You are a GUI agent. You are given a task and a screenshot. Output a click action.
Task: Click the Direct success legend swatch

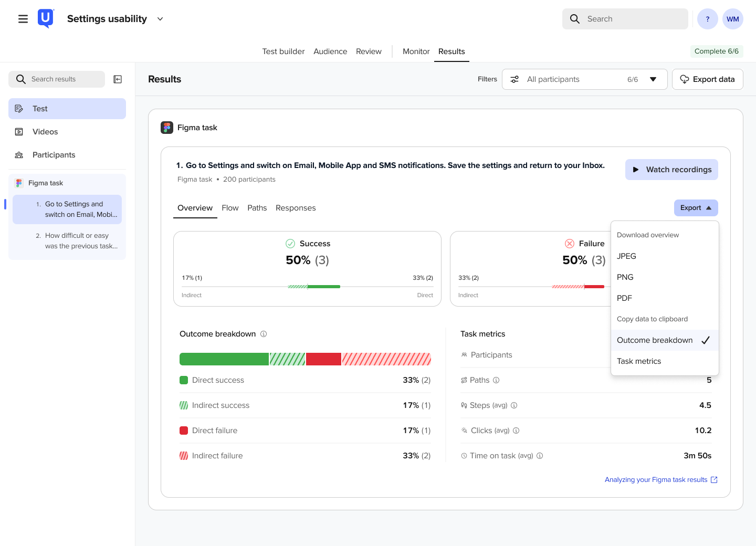(x=184, y=380)
